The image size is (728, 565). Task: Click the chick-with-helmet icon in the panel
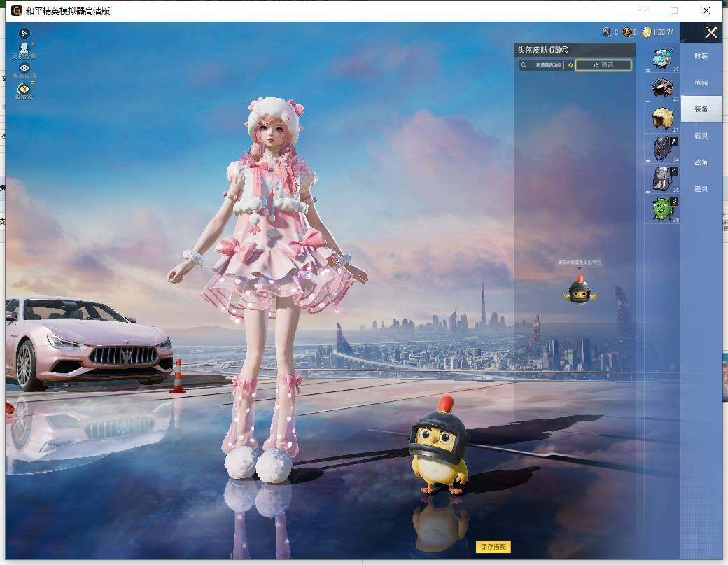pyautogui.click(x=580, y=290)
